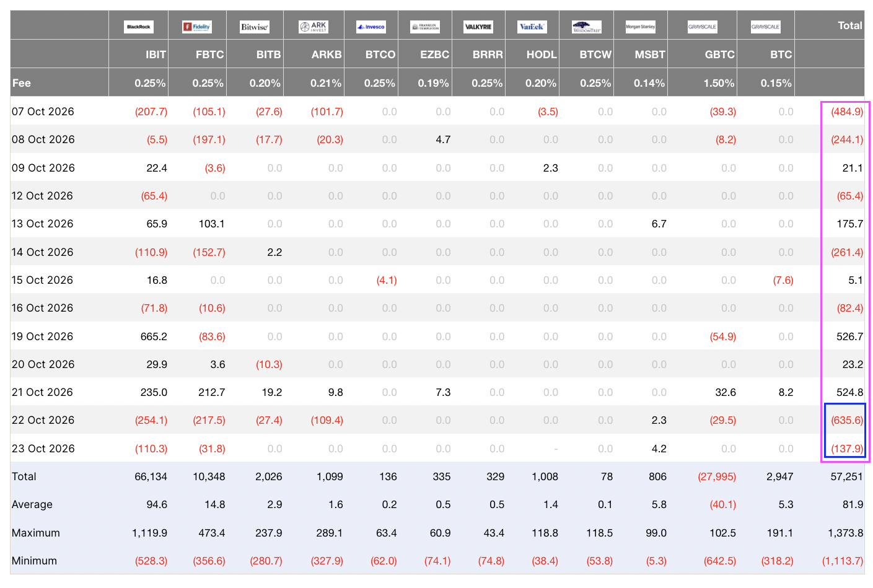Select the Valkyrie logo

pos(478,27)
